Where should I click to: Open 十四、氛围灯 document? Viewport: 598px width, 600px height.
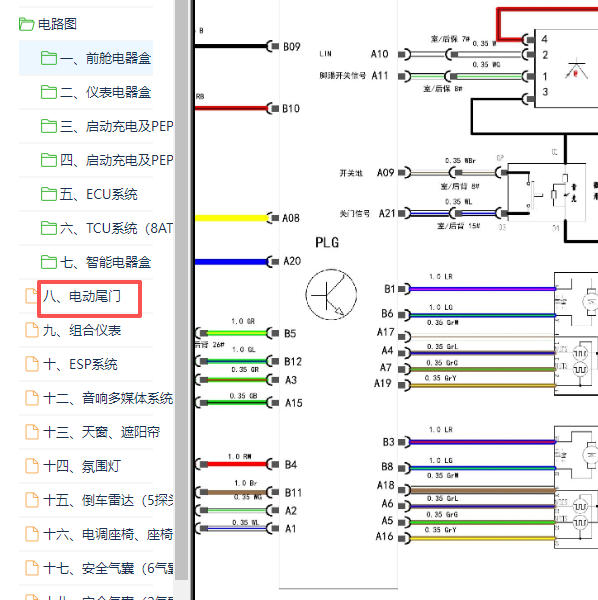82,466
